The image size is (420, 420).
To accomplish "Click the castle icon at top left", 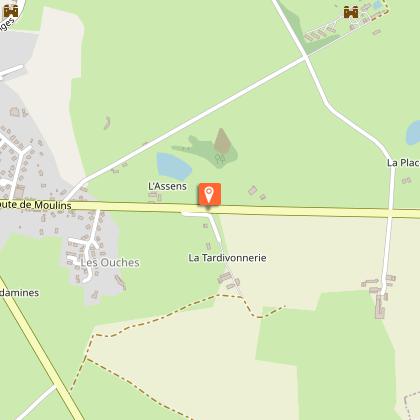I will [11, 11].
